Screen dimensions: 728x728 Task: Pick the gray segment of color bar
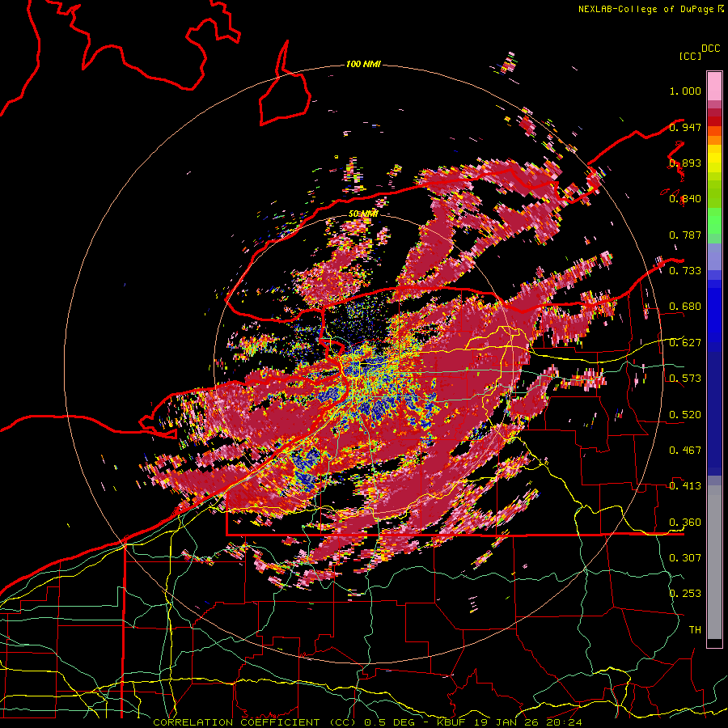pos(714,562)
